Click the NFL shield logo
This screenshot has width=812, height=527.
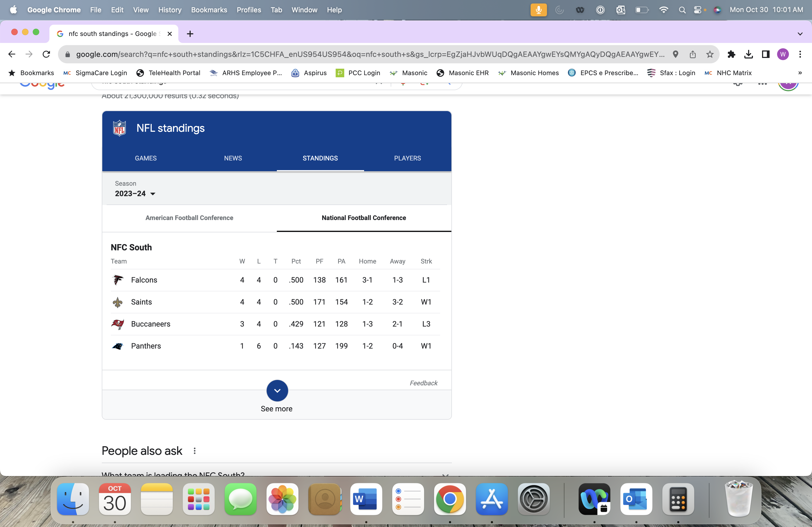119,128
